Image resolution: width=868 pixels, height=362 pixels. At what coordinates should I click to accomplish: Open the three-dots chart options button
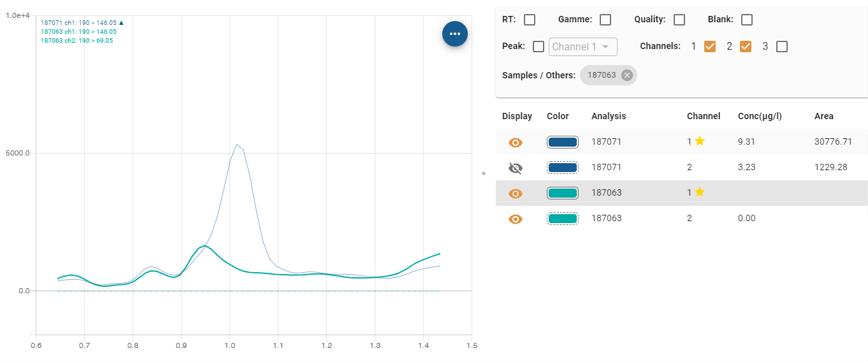pyautogui.click(x=455, y=34)
